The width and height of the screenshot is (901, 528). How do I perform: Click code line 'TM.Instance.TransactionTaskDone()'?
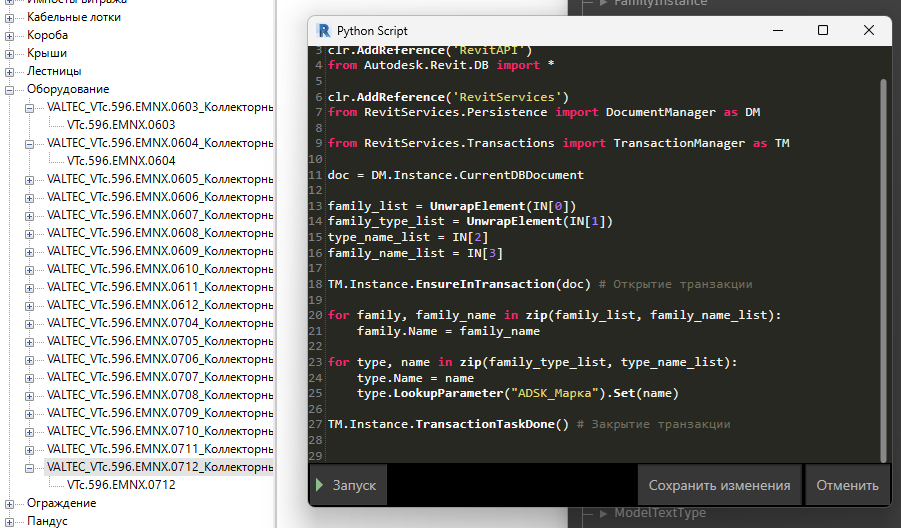448,424
